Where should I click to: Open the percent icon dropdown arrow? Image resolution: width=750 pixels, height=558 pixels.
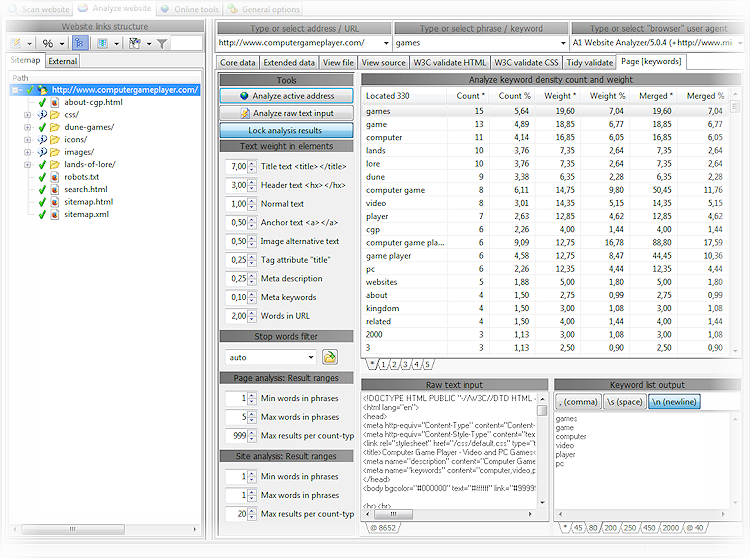pyautogui.click(x=62, y=44)
